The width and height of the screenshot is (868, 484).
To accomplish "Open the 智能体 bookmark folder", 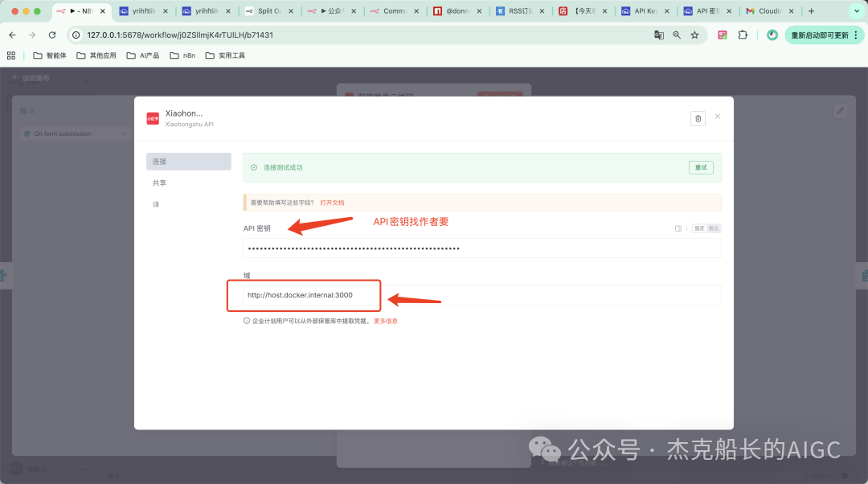I will tap(50, 55).
